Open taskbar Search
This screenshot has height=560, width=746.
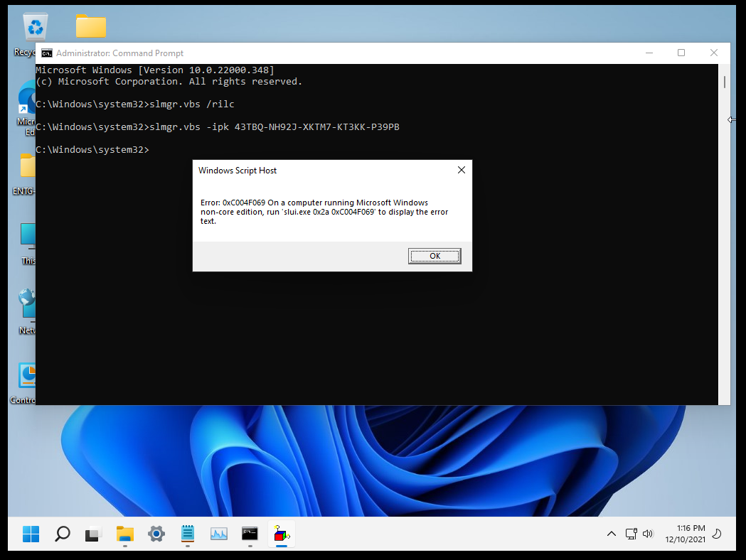63,534
